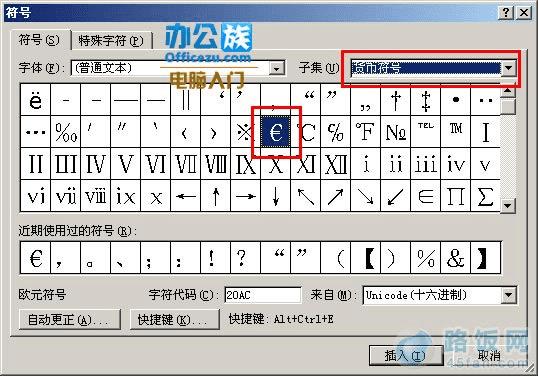
Task: Select the single right angle quote ›
Action: (x=216, y=132)
